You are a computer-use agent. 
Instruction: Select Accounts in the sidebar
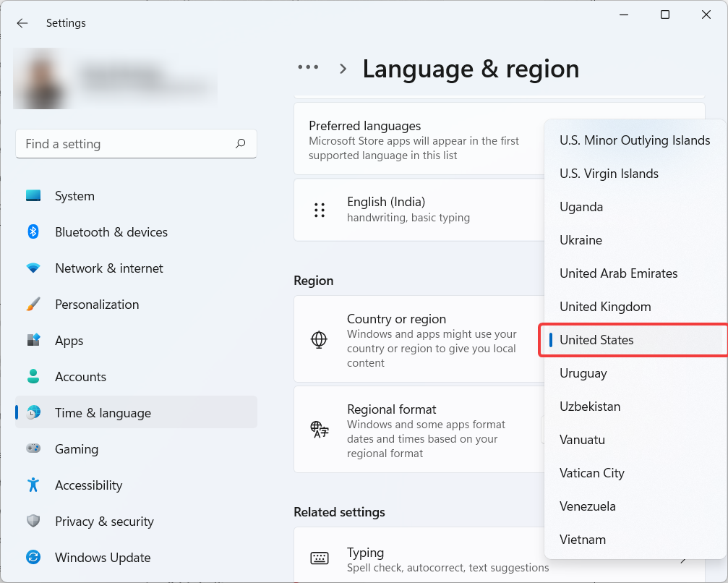click(x=136, y=376)
